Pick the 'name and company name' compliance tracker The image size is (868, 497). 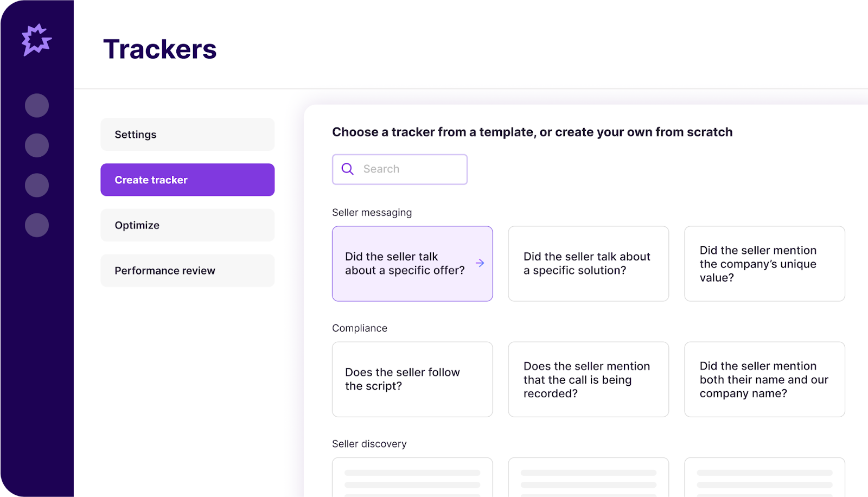click(x=765, y=379)
